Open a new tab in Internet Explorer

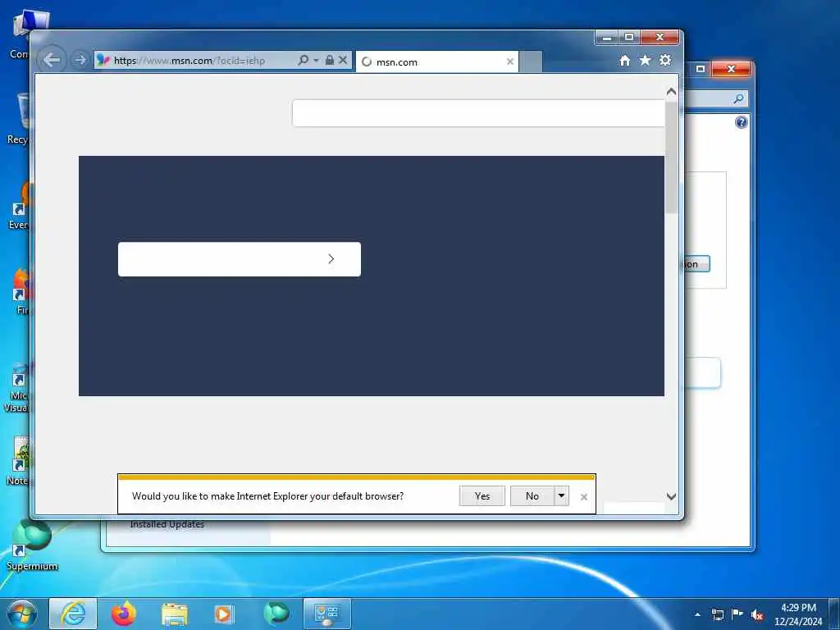point(531,62)
